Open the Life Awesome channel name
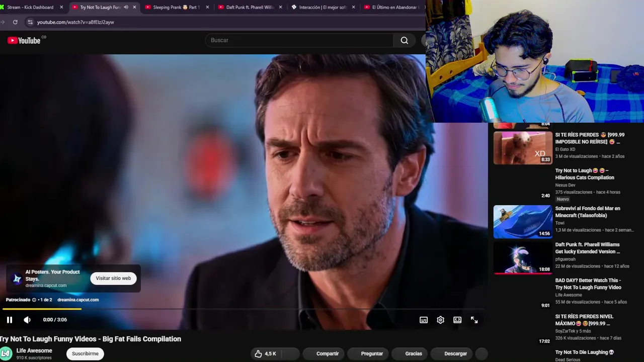This screenshot has height=362, width=644. (34, 350)
